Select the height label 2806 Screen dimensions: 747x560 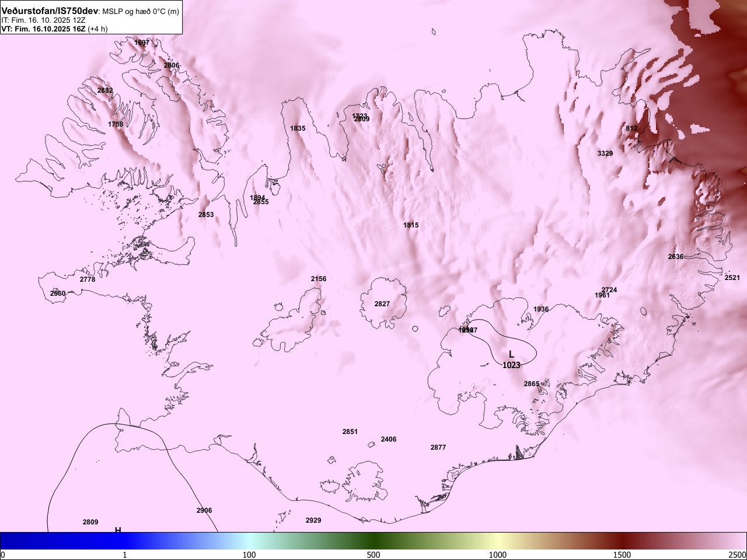[172, 65]
